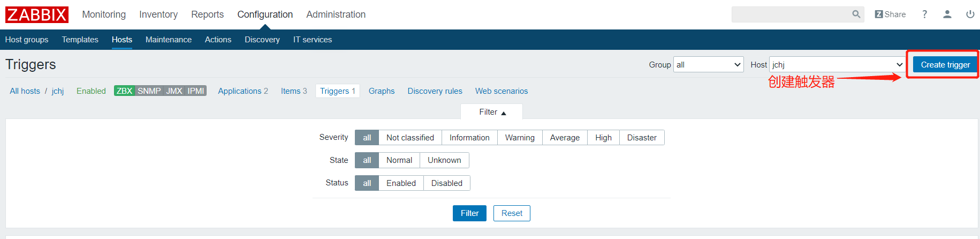Viewport: 980px width, 239px height.
Task: Click the search magnifier icon
Action: 856,14
